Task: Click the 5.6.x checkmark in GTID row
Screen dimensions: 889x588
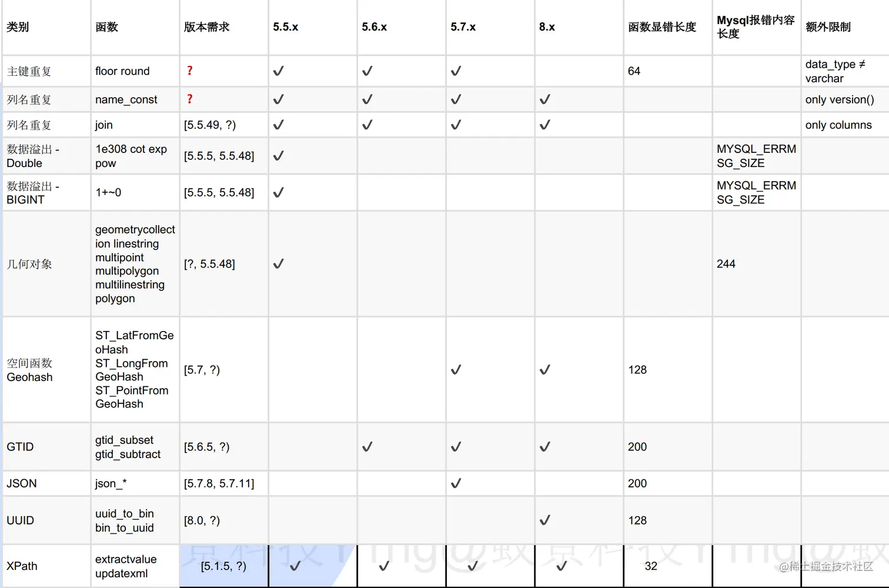Action: pos(367,447)
